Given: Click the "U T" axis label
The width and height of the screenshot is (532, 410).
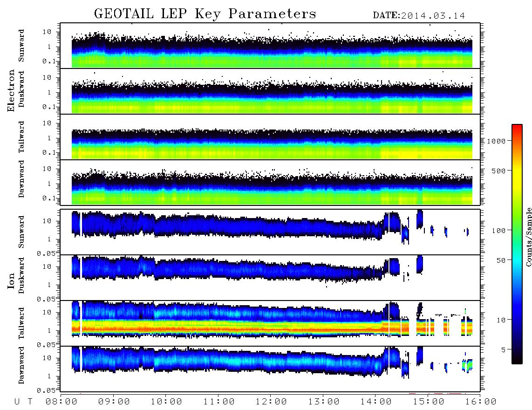Looking at the screenshot, I should [23, 402].
